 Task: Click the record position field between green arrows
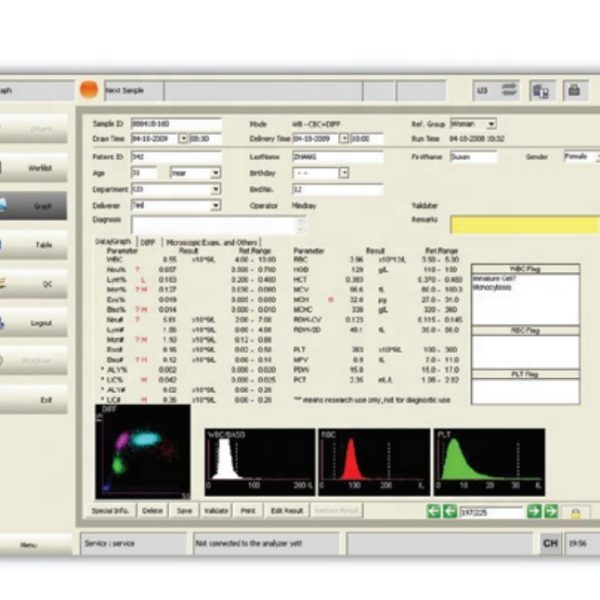pos(491,512)
